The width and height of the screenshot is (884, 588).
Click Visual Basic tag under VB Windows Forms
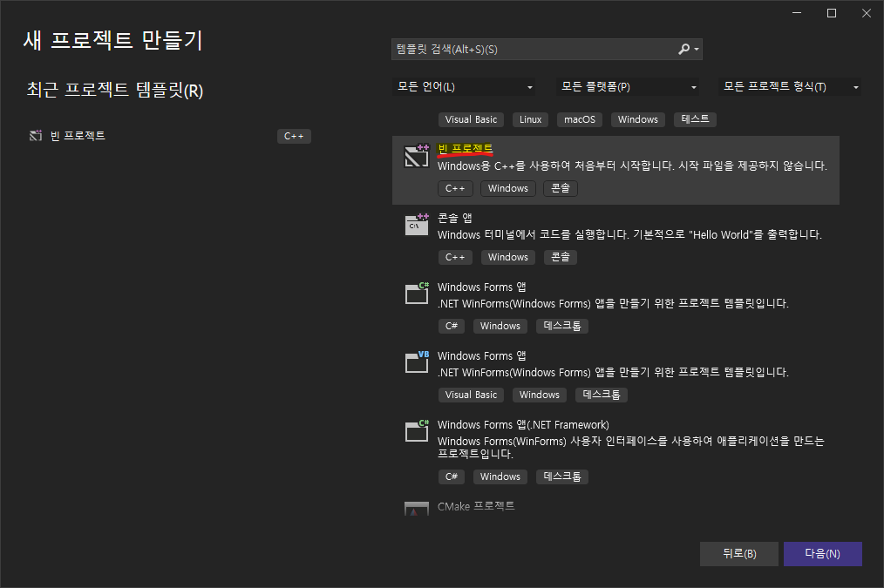pyautogui.click(x=471, y=395)
